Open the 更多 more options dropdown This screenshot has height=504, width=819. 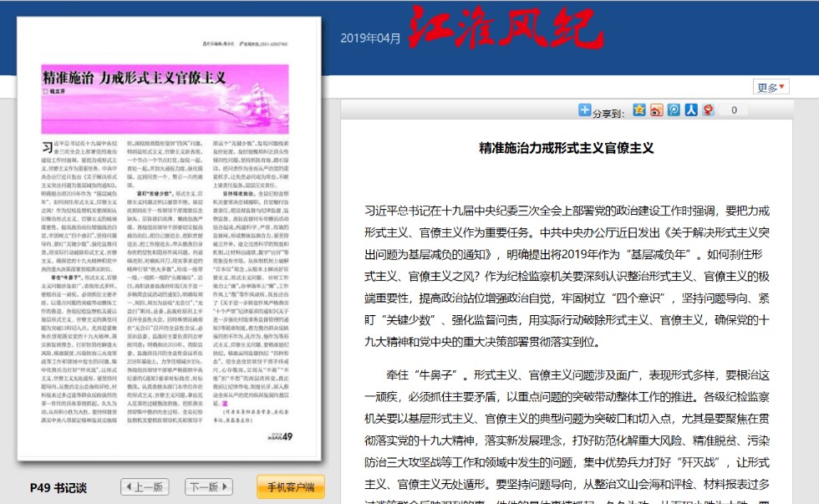(772, 86)
